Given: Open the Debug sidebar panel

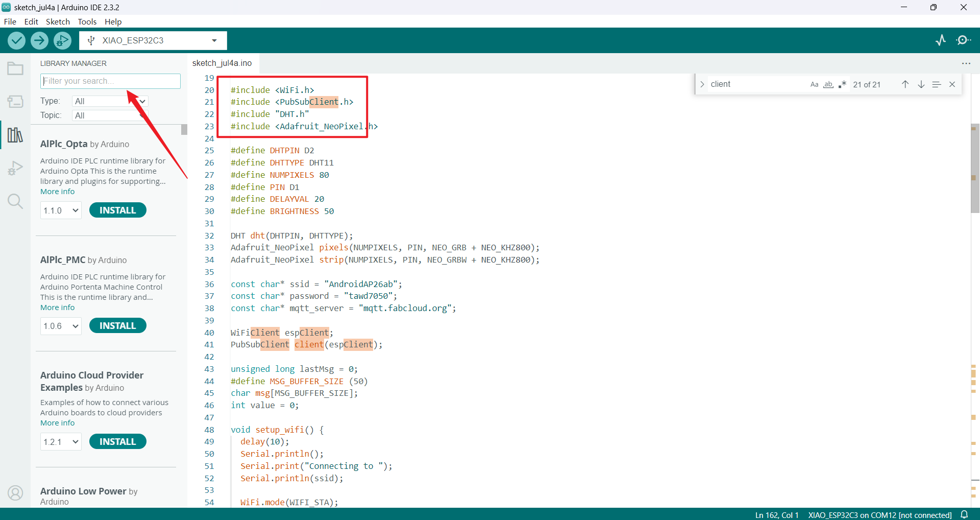Looking at the screenshot, I should [15, 168].
